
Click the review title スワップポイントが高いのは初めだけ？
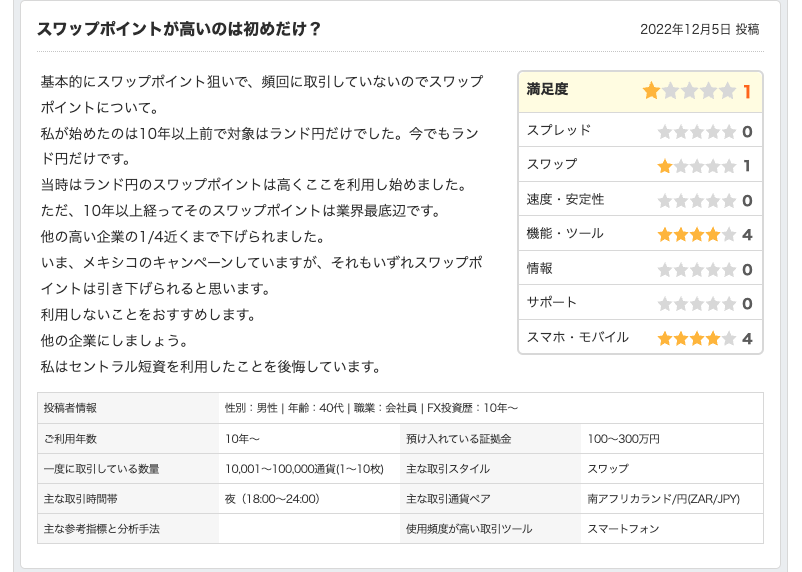click(x=179, y=29)
